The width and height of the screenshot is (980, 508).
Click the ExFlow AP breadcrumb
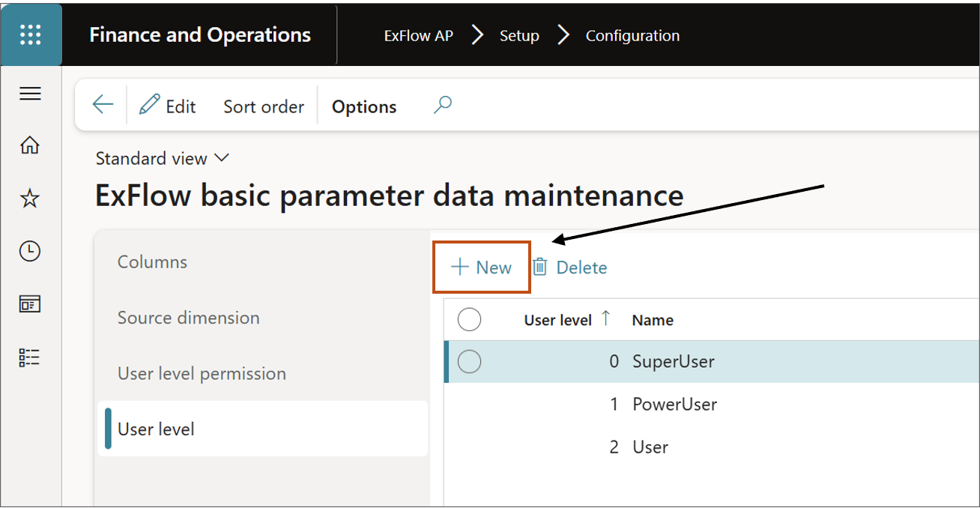[419, 35]
